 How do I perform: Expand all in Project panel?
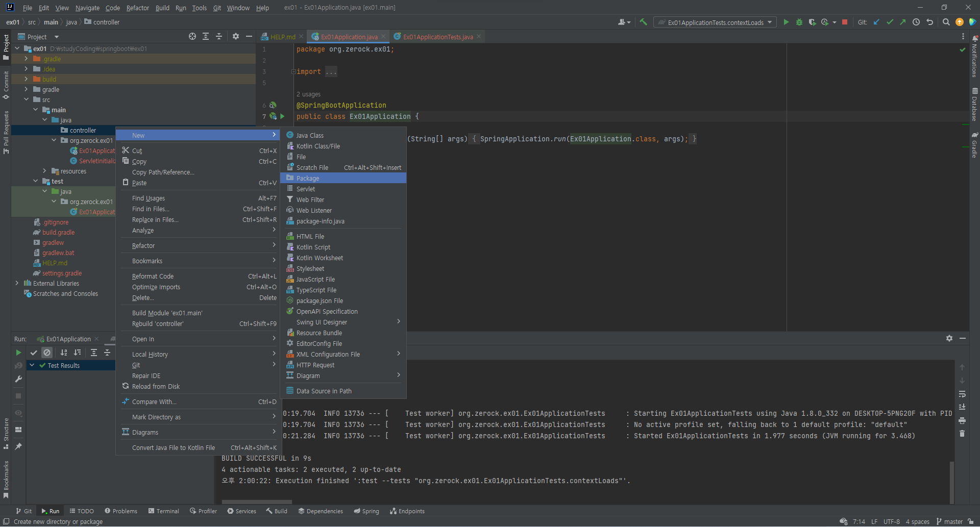(x=206, y=36)
